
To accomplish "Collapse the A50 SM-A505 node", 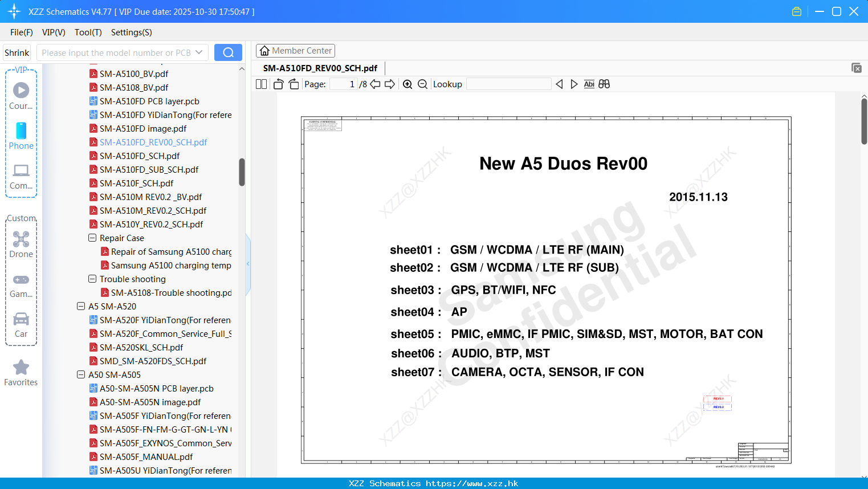I will click(x=81, y=374).
